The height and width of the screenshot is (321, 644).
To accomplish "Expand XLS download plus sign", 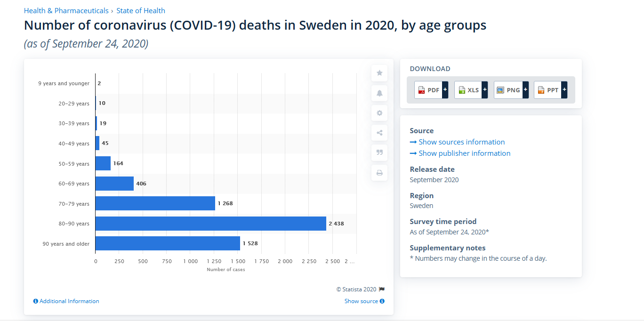I will tap(485, 90).
